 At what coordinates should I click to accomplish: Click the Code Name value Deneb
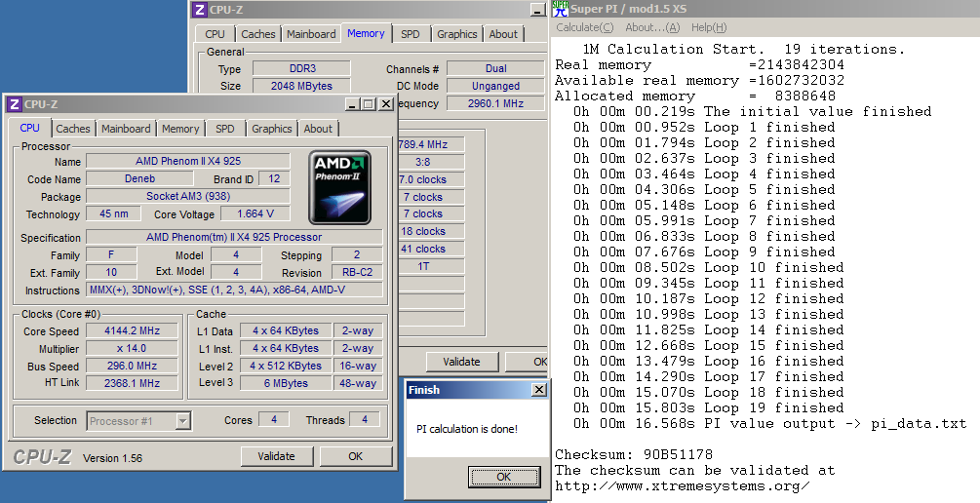pos(140,178)
